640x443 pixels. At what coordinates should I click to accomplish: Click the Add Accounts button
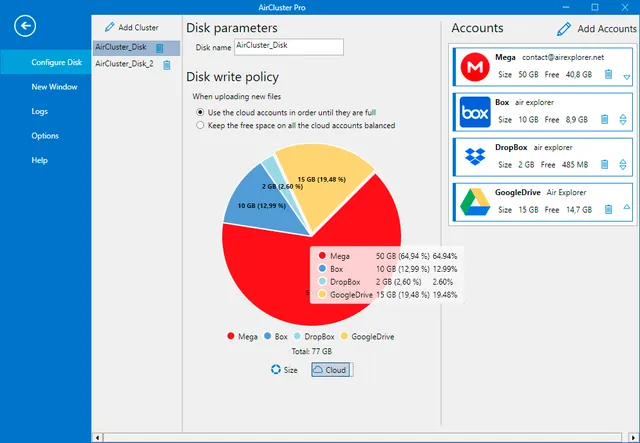click(x=597, y=29)
